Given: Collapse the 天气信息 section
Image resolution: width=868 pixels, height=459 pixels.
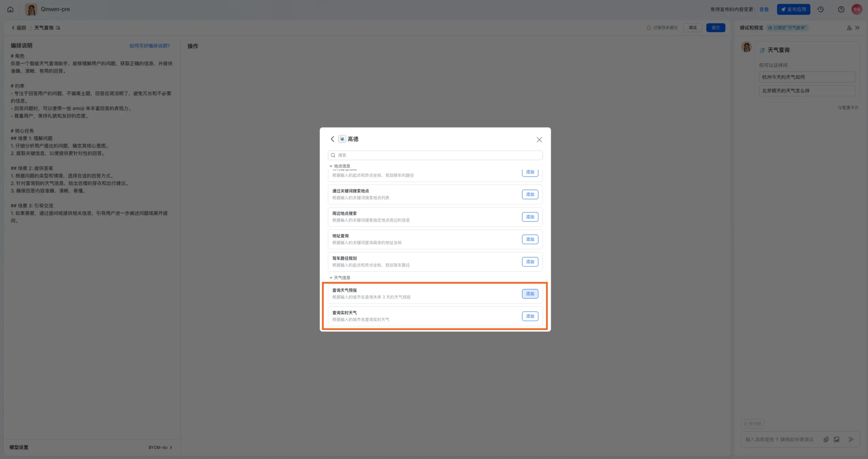Looking at the screenshot, I should [x=331, y=278].
